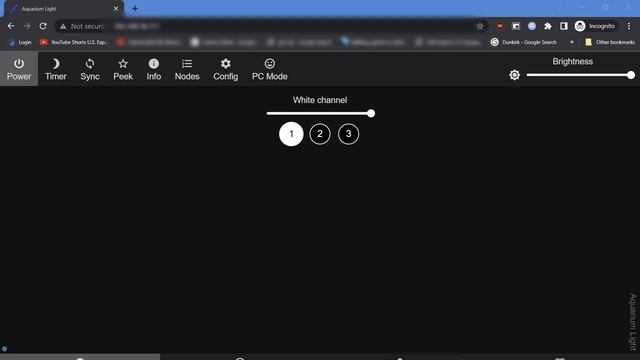The height and width of the screenshot is (360, 640).
Task: Click the Sync button
Action: [90, 69]
